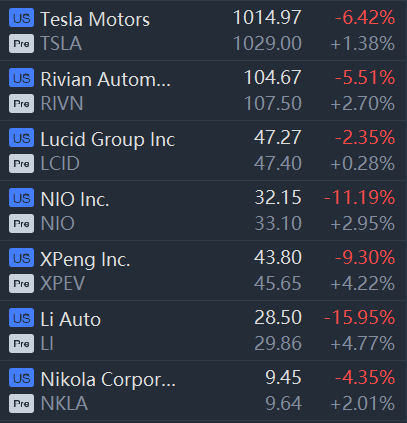Click the Pre badge beside TSLA
This screenshot has height=423, width=407.
coord(21,44)
